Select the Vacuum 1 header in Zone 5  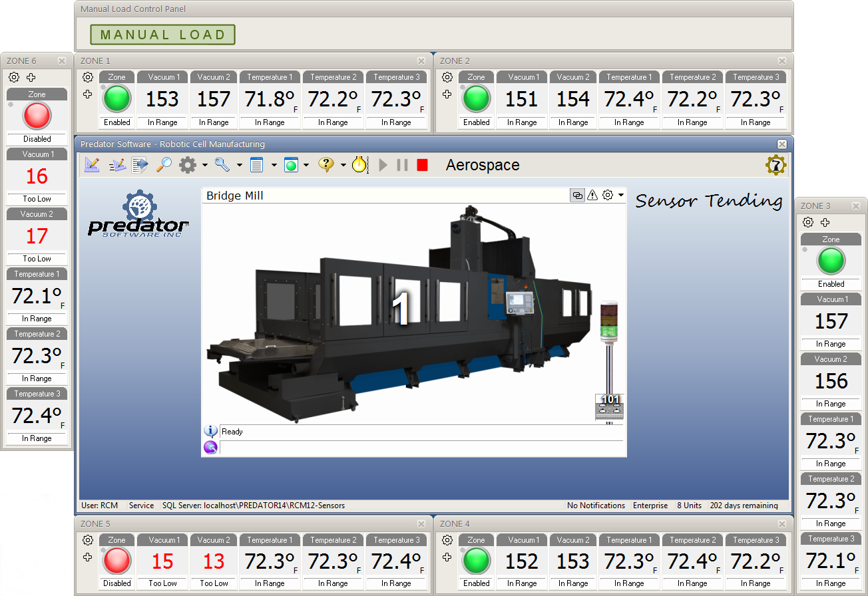(162, 540)
